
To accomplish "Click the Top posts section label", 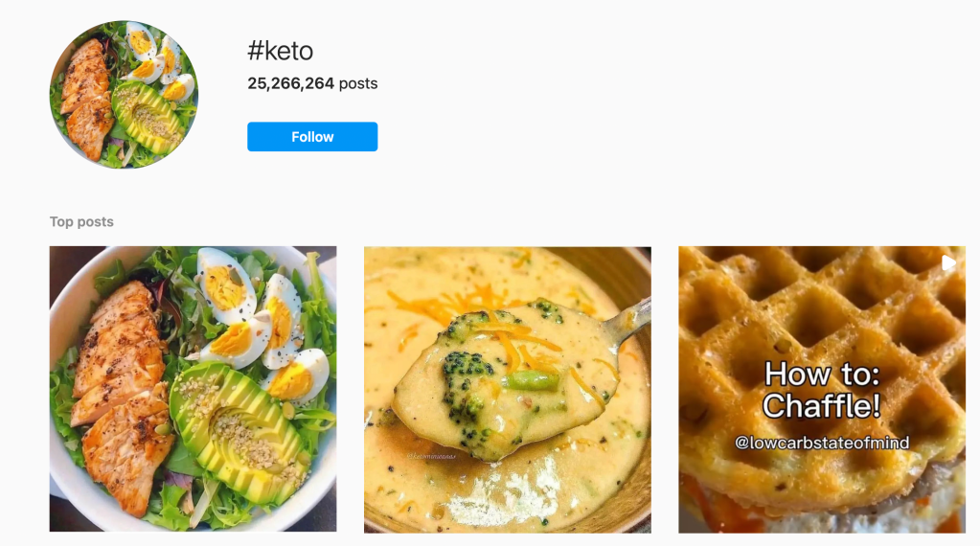I will point(81,221).
